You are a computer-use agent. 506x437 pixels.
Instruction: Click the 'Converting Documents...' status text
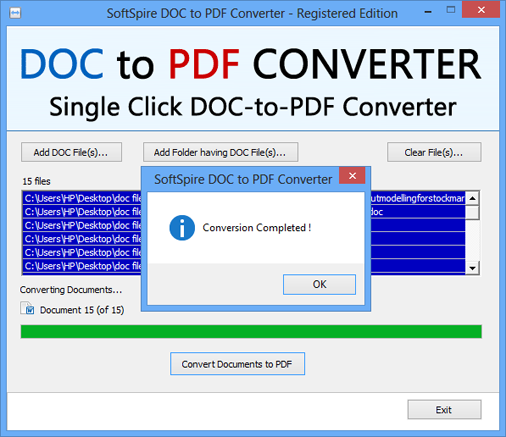coord(71,290)
